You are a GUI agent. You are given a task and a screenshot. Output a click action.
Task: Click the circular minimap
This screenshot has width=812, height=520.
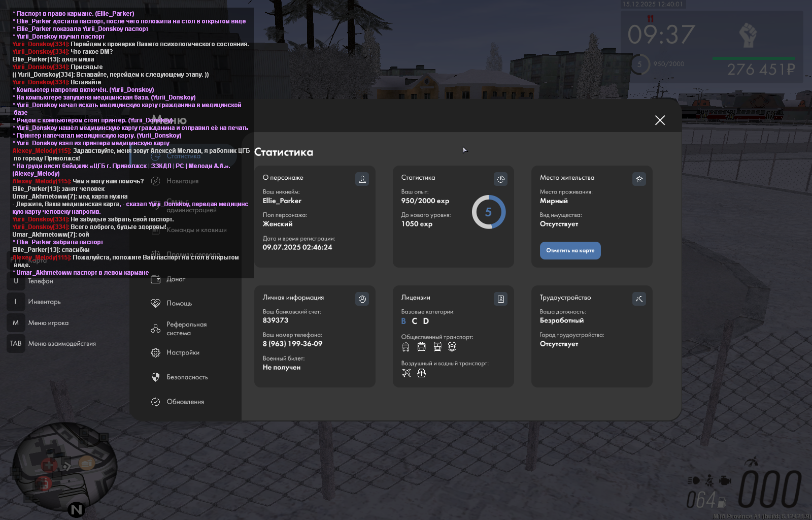pos(64,467)
